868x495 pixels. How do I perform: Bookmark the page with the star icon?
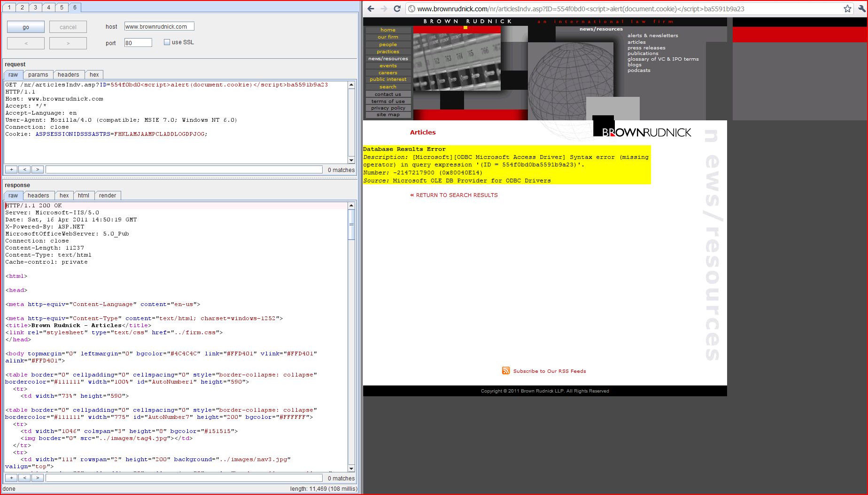(x=847, y=8)
